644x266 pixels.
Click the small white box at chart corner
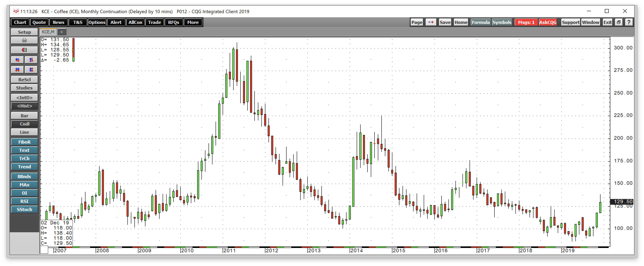pyautogui.click(x=44, y=250)
